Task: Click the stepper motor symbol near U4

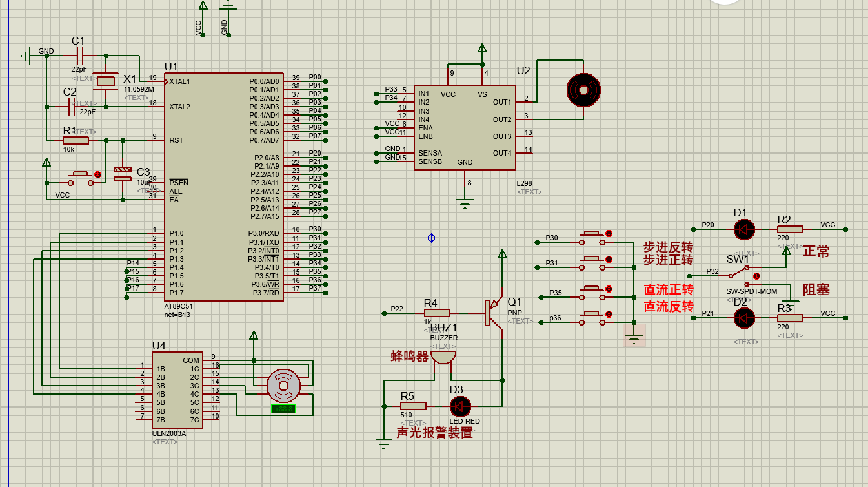Action: tap(283, 386)
